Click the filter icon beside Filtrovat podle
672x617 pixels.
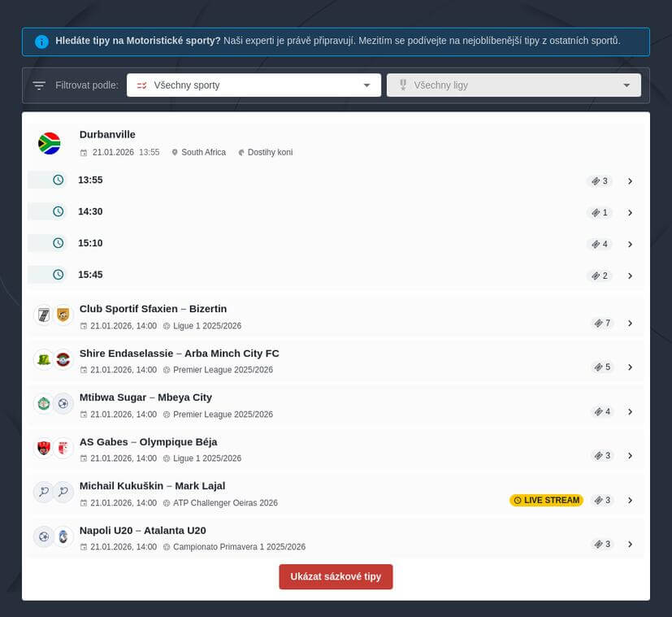39,85
